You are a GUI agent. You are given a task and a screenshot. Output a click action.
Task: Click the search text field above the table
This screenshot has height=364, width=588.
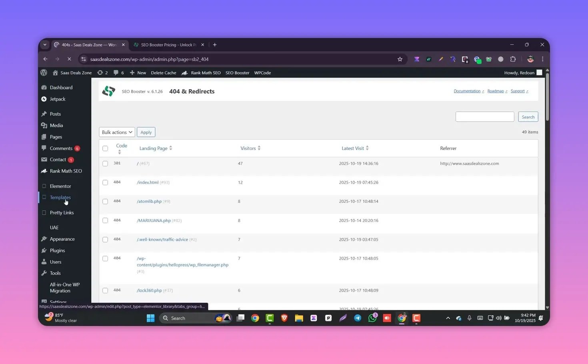point(484,117)
